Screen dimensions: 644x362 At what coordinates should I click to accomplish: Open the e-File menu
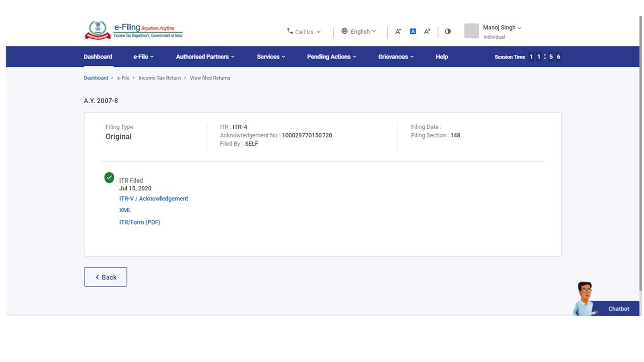click(x=143, y=57)
